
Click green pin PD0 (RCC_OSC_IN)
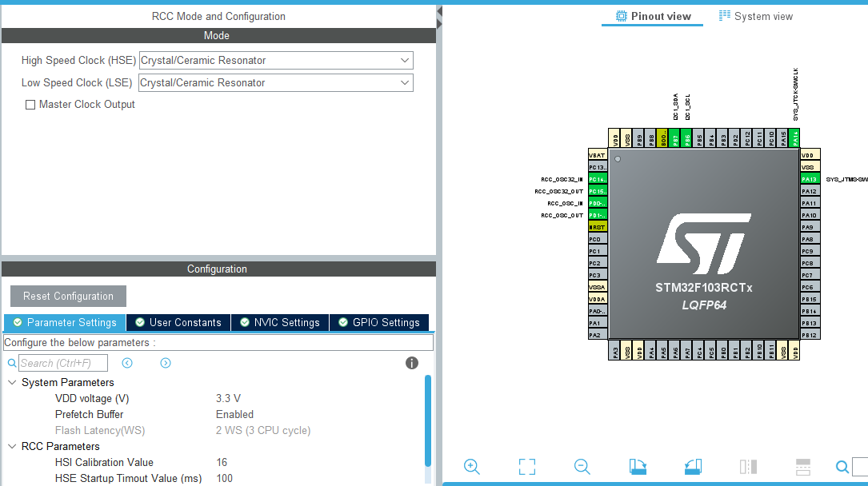(x=598, y=203)
